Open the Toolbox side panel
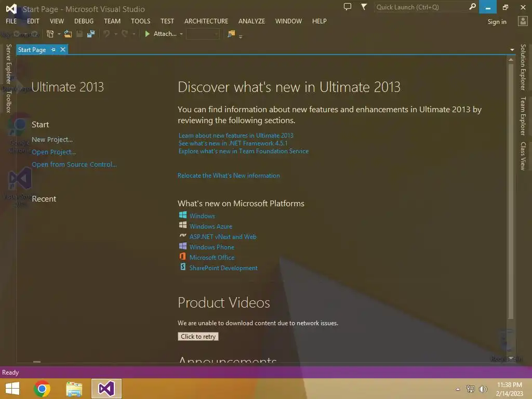 pos(9,101)
